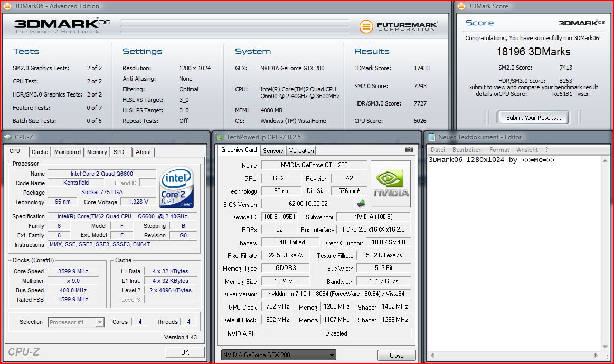Open the Datei menu in Editor
This screenshot has width=614, height=364.
point(438,149)
